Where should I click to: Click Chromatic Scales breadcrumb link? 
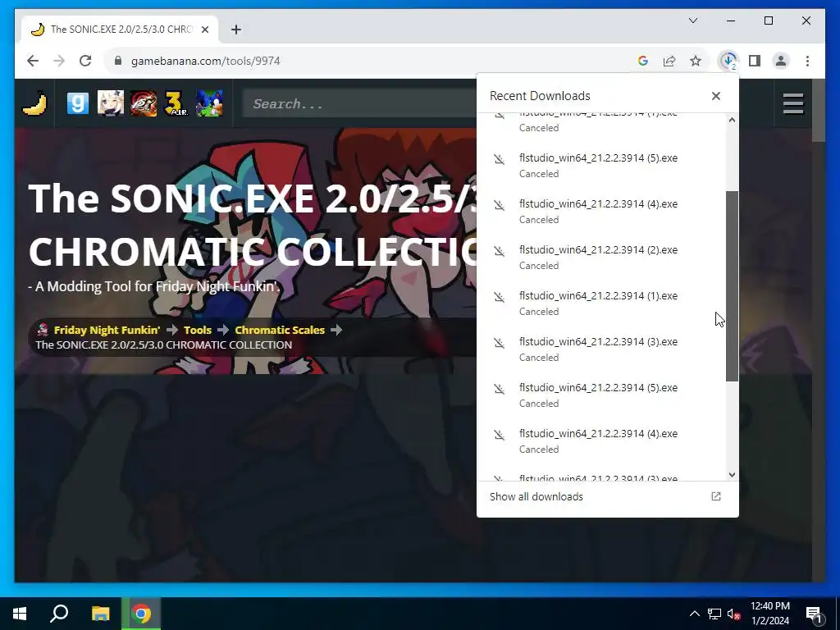pyautogui.click(x=280, y=330)
